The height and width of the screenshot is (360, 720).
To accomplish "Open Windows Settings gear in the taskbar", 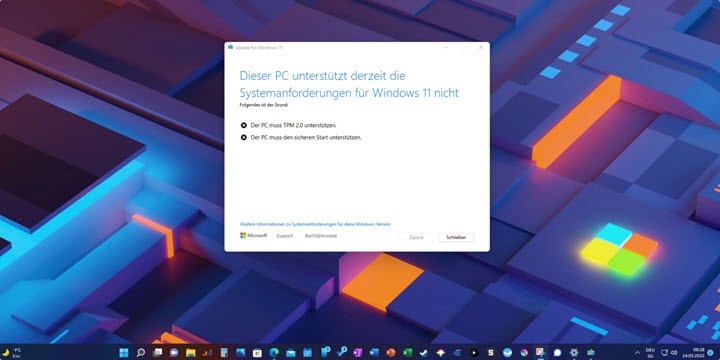I will 574,353.
